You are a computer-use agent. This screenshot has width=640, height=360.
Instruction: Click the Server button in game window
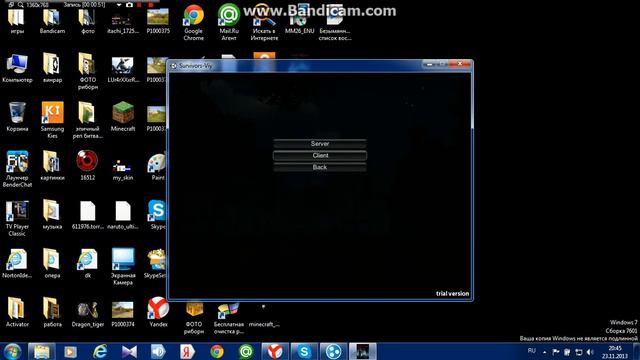[320, 144]
